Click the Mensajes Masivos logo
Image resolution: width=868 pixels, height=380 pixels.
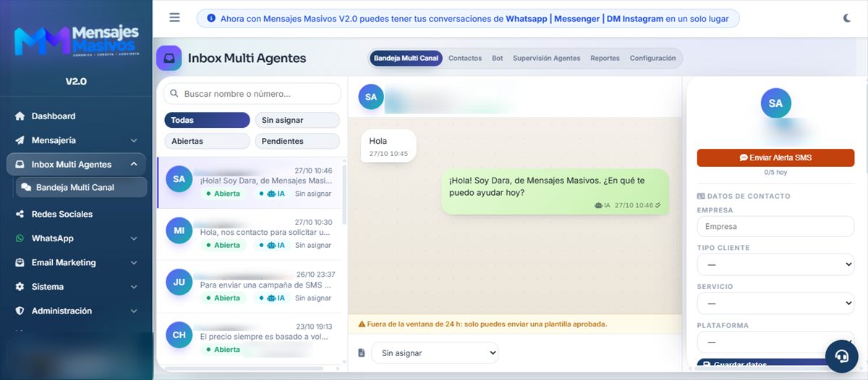[76, 40]
